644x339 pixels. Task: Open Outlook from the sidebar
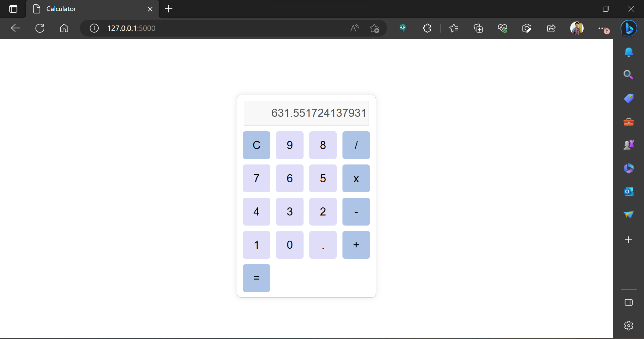coord(629,192)
